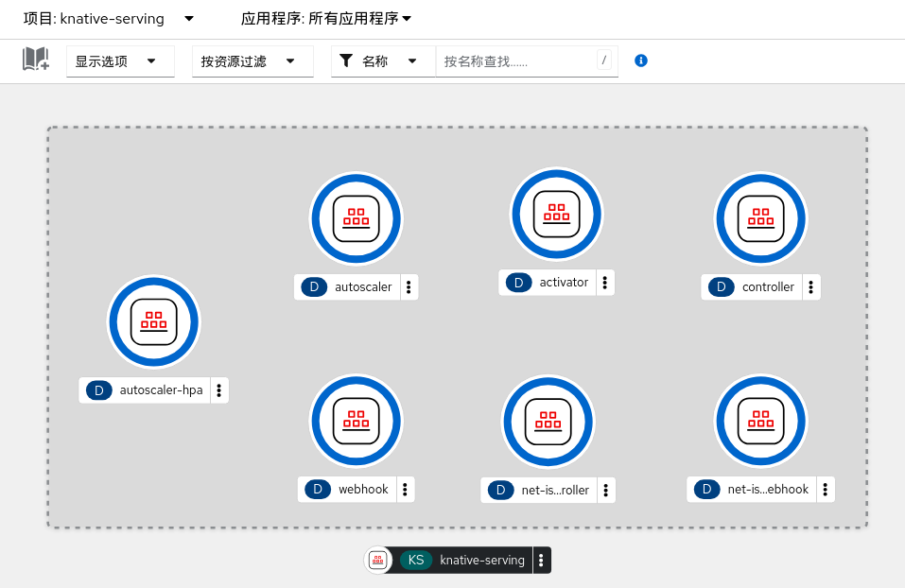
Task: Select the controller deployment node circle
Action: [760, 218]
